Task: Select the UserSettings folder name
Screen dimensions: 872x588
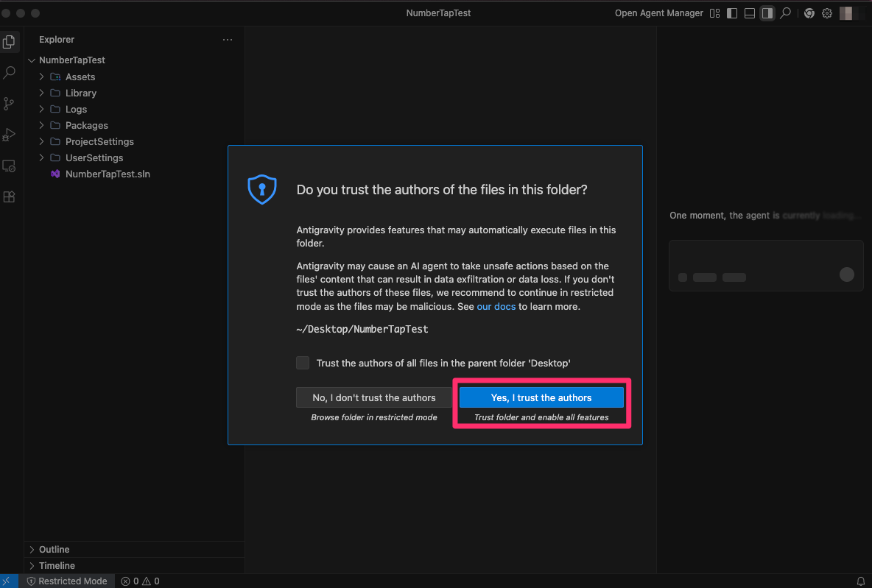Action: (x=94, y=157)
